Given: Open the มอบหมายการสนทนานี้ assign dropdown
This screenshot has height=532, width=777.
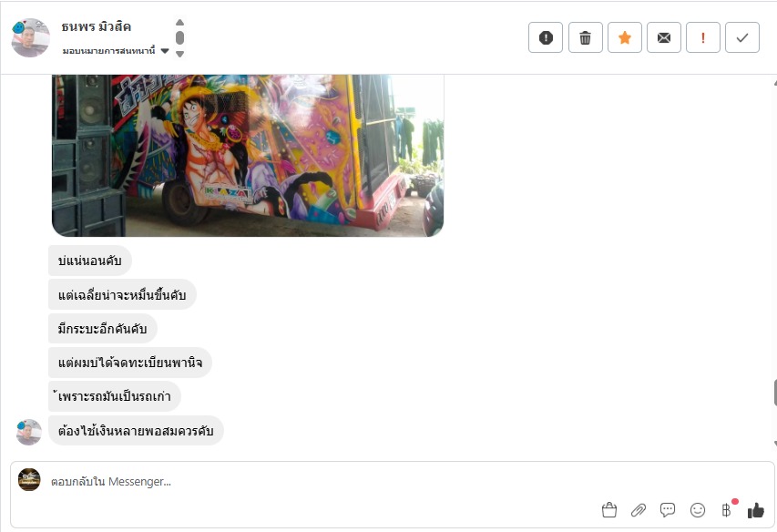Looking at the screenshot, I should (116, 50).
